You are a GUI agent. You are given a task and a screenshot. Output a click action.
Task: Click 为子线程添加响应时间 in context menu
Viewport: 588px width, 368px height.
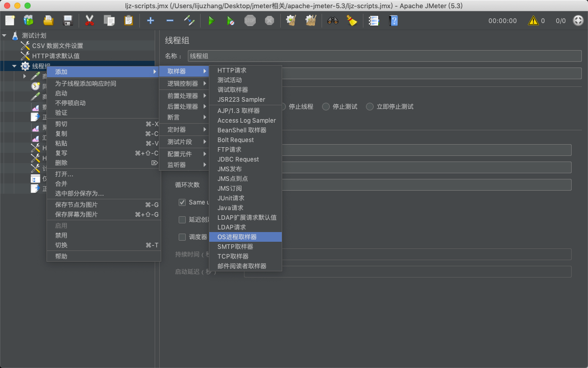[104, 84]
